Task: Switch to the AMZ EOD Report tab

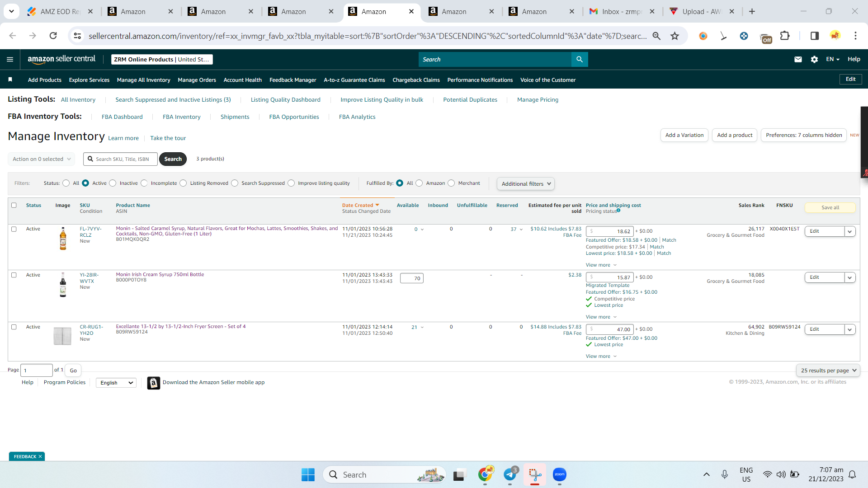Action: (x=60, y=11)
